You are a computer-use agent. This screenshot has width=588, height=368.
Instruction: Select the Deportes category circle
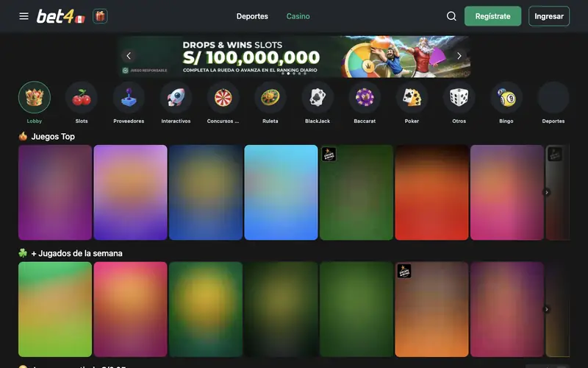(553, 98)
